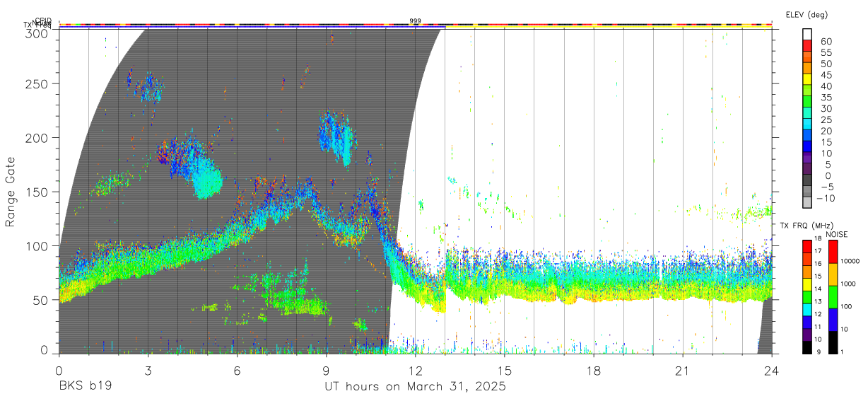Click the 'TX FRQ (MHz)' legend title
The image size is (868, 401).
pos(806,226)
